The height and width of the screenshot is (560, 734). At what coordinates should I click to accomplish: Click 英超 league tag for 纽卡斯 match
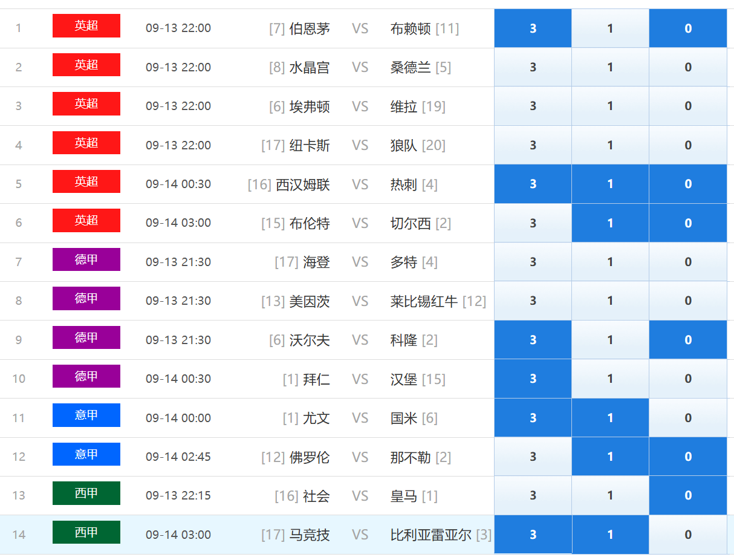pyautogui.click(x=86, y=143)
